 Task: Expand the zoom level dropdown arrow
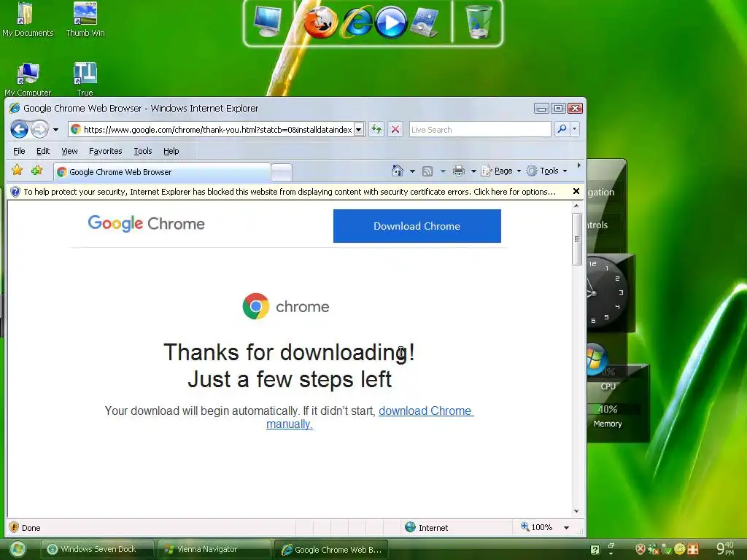(x=566, y=528)
